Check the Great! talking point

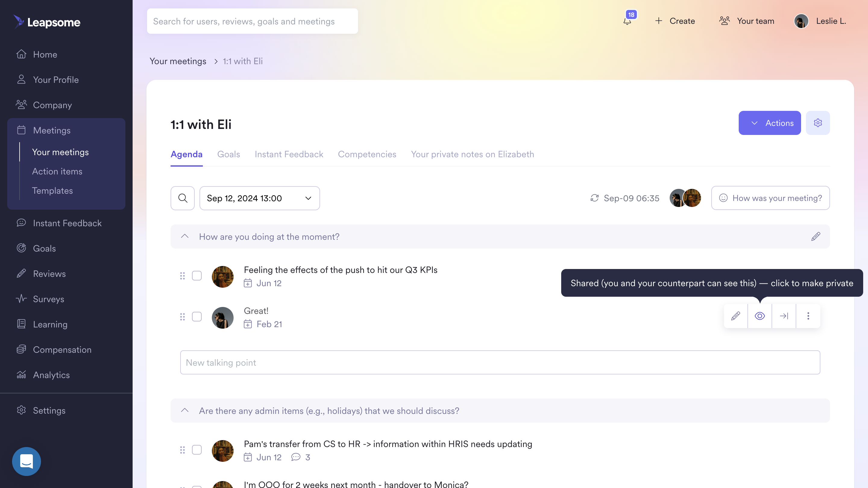click(197, 317)
